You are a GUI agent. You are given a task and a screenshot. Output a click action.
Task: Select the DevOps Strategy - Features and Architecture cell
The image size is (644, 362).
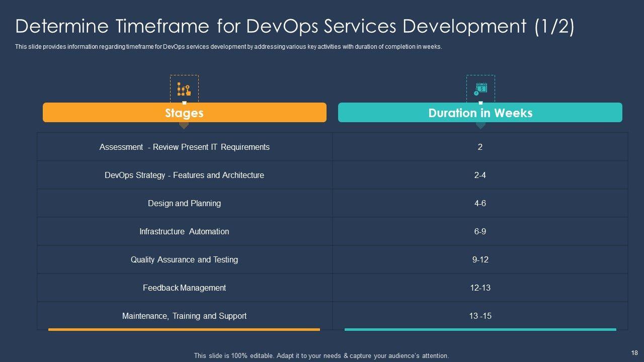(184, 175)
